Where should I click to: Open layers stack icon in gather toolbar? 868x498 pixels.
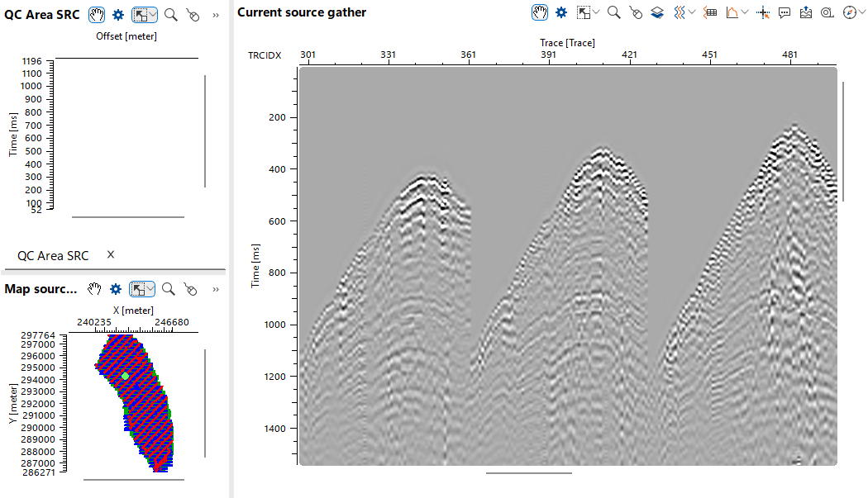click(x=657, y=12)
